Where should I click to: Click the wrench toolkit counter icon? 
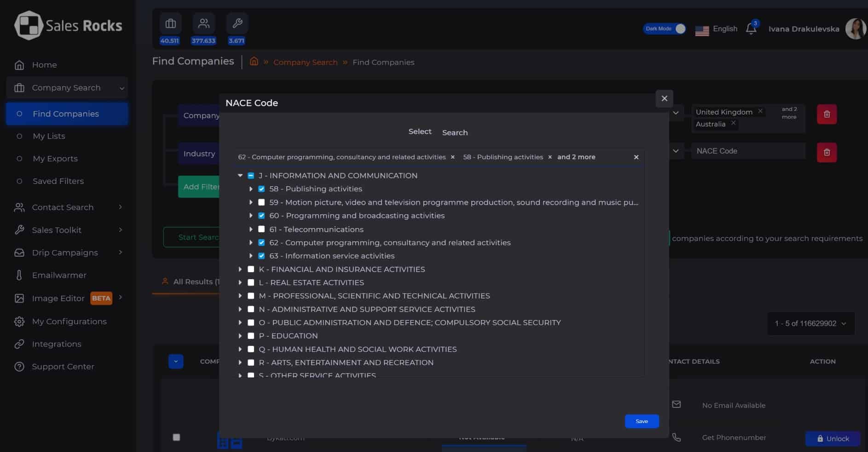pos(237,23)
